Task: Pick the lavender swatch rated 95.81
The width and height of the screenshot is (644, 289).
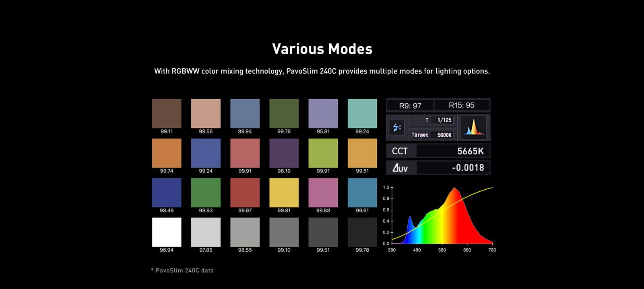Action: coord(323,114)
